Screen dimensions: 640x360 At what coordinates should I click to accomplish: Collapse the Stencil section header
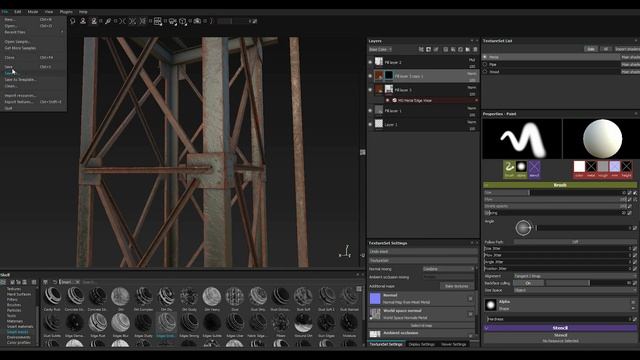[x=560, y=328]
